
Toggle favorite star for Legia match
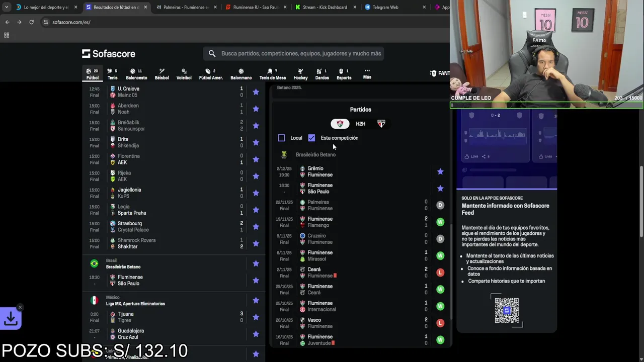tap(256, 210)
